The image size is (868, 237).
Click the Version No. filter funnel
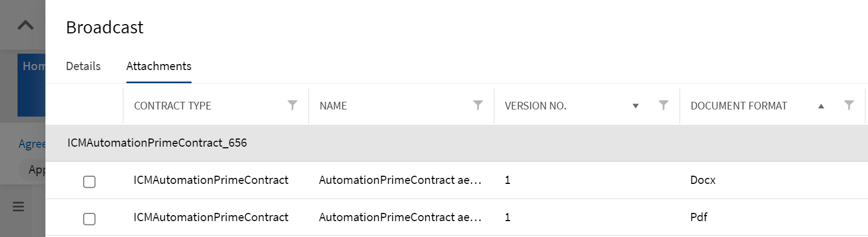pos(663,105)
